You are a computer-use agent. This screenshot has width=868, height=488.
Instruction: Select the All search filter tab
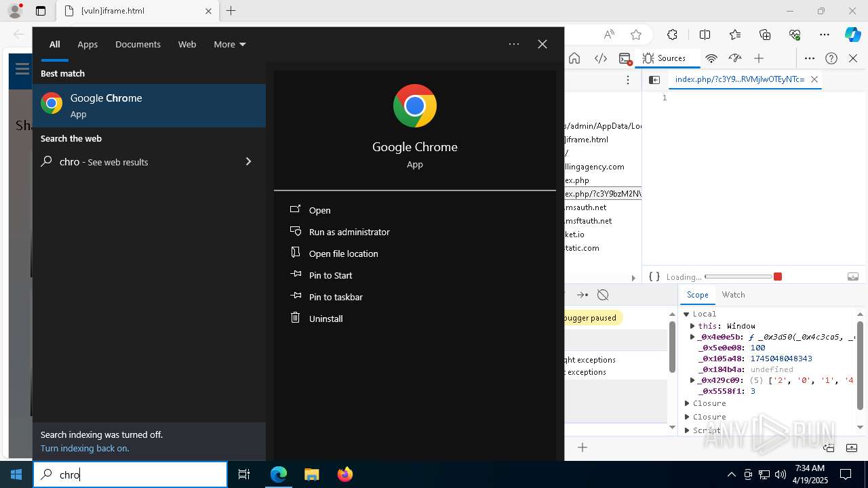pos(55,44)
